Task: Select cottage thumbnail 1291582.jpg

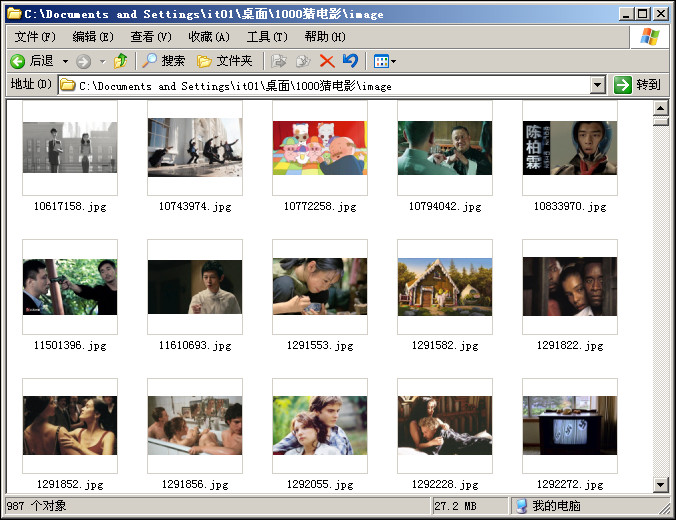Action: (445, 287)
